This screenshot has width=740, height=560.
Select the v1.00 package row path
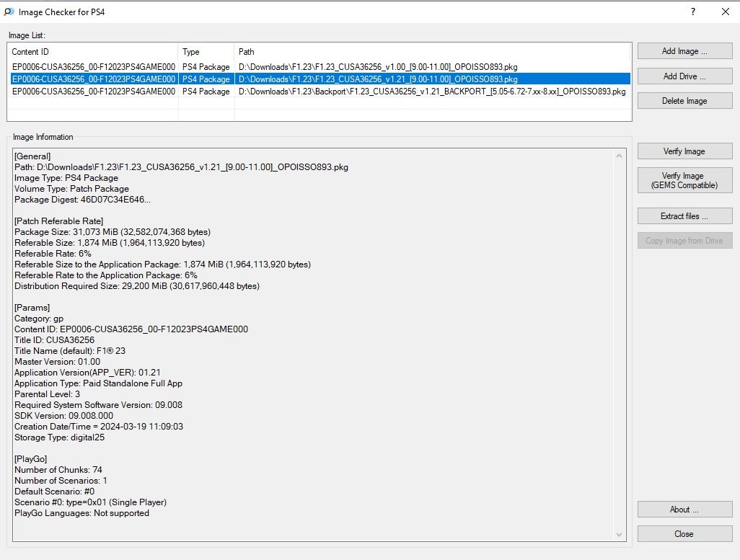[378, 66]
